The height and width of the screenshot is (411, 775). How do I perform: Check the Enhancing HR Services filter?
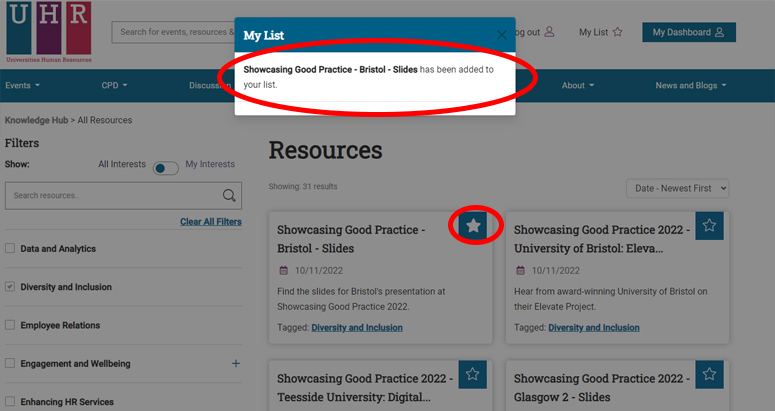pos(10,401)
